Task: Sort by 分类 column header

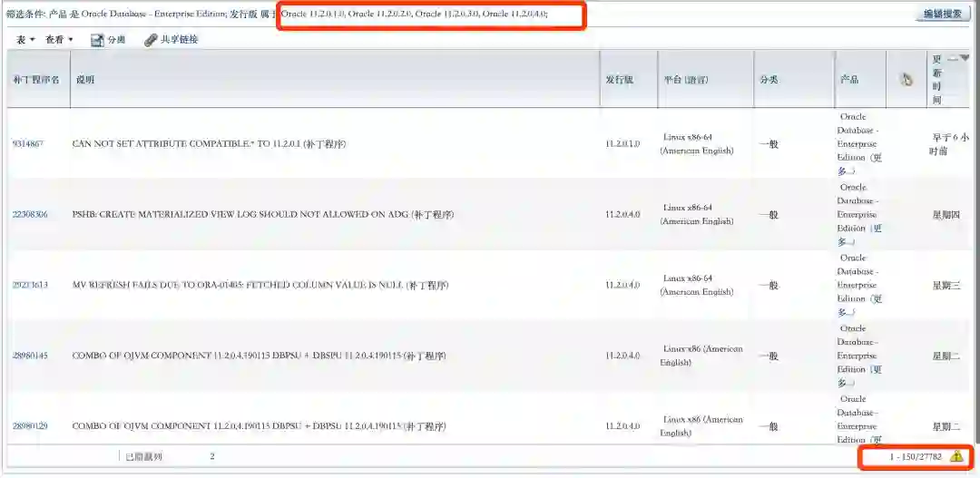Action: point(769,80)
